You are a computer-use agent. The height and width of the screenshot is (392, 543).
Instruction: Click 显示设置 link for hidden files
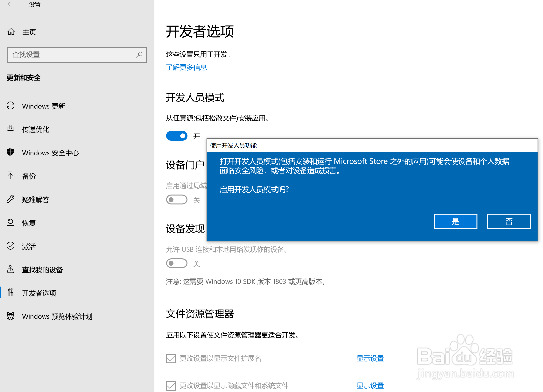click(370, 385)
